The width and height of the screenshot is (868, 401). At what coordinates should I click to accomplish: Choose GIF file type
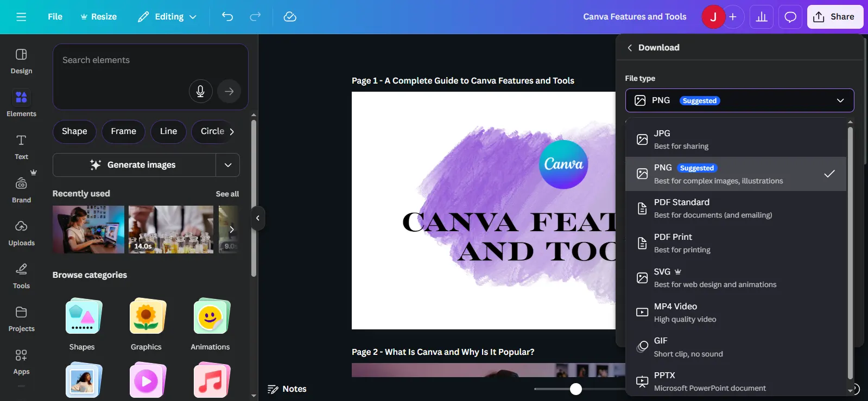(736, 347)
